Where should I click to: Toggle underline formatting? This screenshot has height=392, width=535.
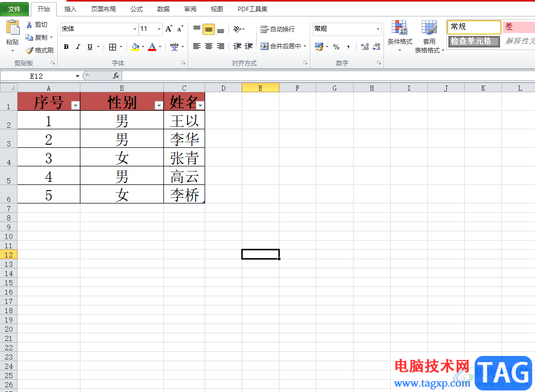pyautogui.click(x=90, y=47)
